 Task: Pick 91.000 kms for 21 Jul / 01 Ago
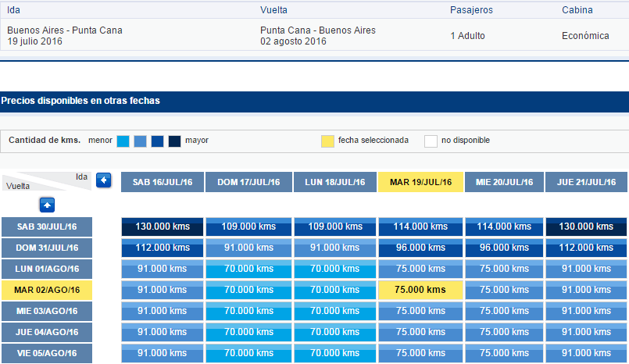point(586,269)
